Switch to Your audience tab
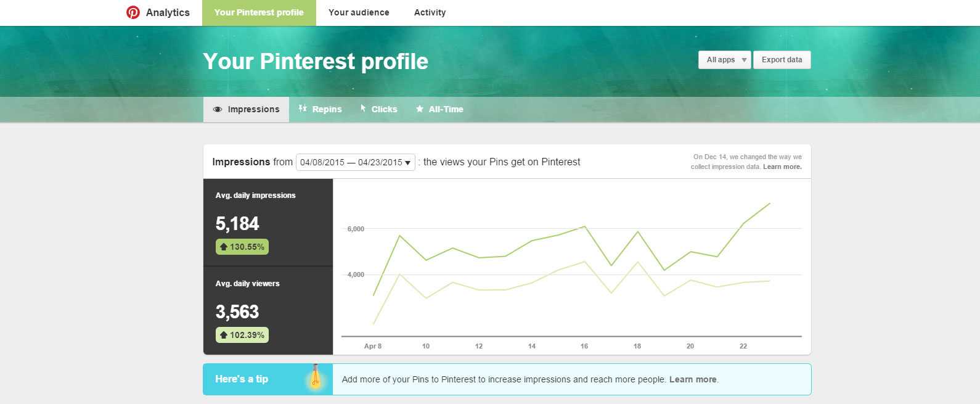Image resolution: width=980 pixels, height=404 pixels. click(x=359, y=12)
